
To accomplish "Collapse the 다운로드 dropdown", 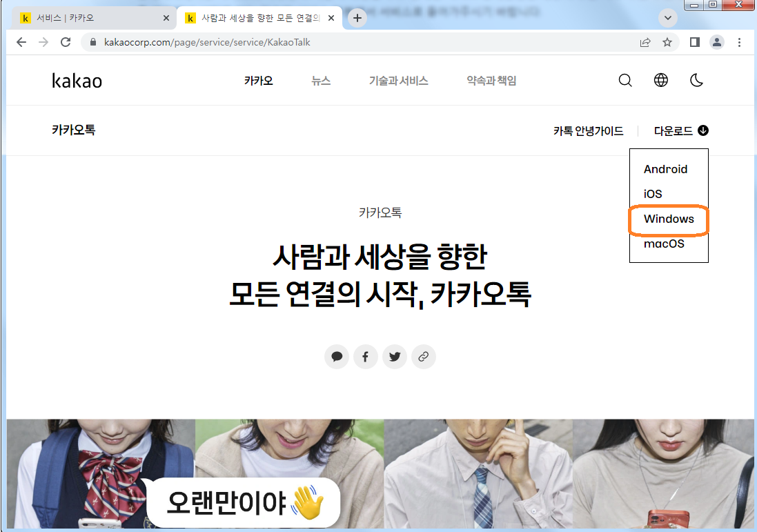I will point(681,131).
